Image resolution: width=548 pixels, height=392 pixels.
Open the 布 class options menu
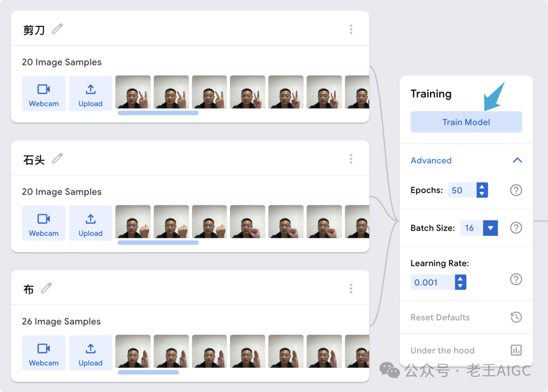pyautogui.click(x=351, y=289)
